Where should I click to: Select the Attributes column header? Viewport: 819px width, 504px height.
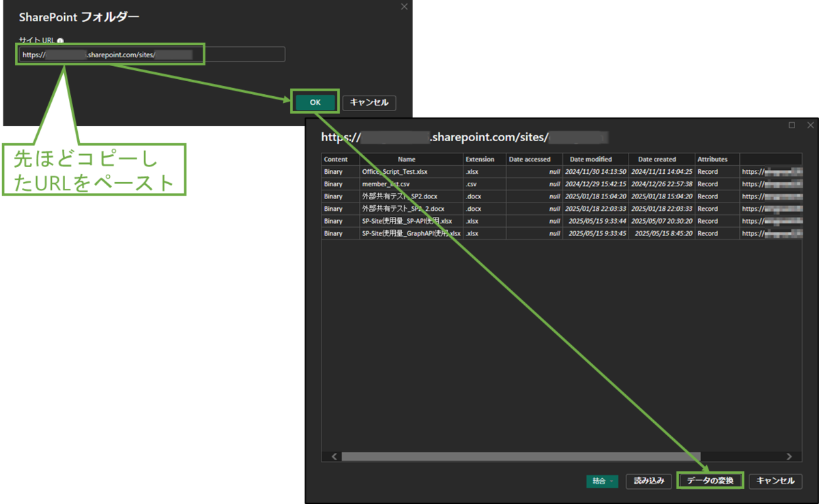[717, 159]
